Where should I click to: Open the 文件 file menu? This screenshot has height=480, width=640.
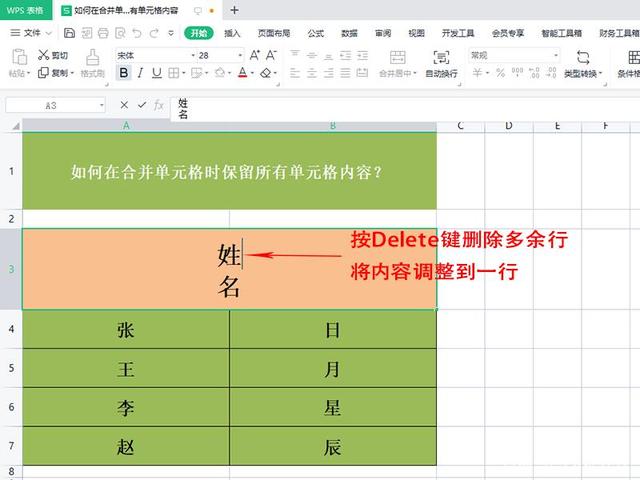[x=31, y=33]
